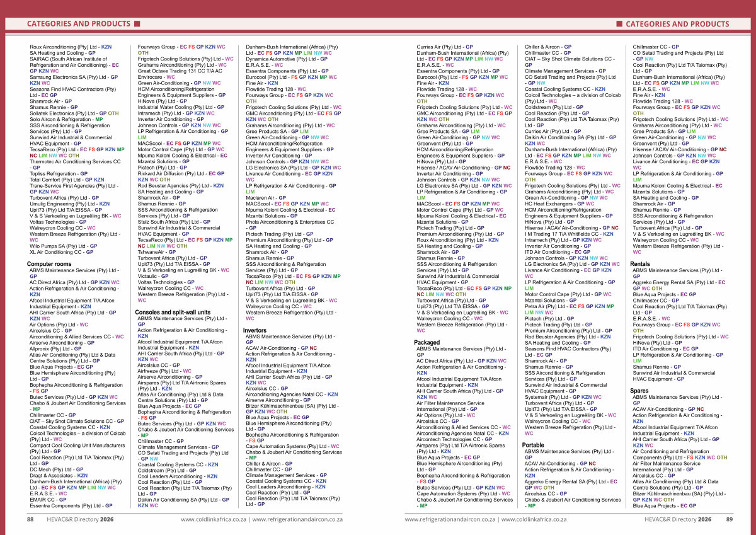Viewport: 756px width, 535px height.
Task: Click the Spares section heading
Action: tap(639, 391)
